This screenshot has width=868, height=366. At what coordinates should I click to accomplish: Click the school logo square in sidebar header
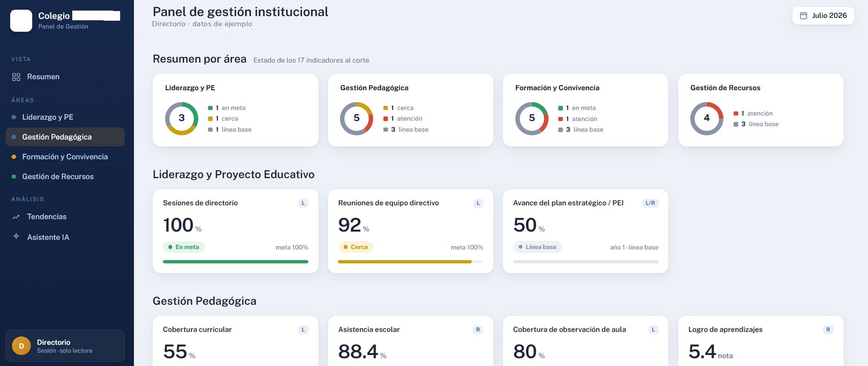(21, 21)
